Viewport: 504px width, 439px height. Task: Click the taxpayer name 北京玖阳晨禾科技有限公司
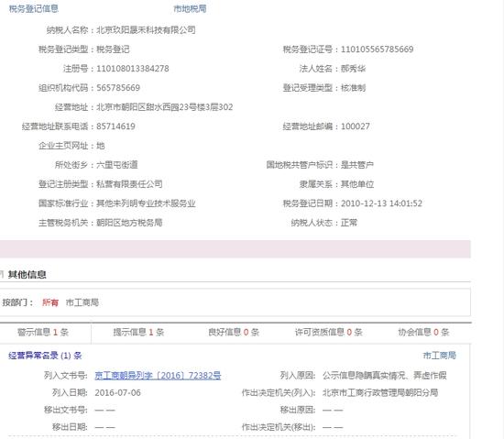146,30
